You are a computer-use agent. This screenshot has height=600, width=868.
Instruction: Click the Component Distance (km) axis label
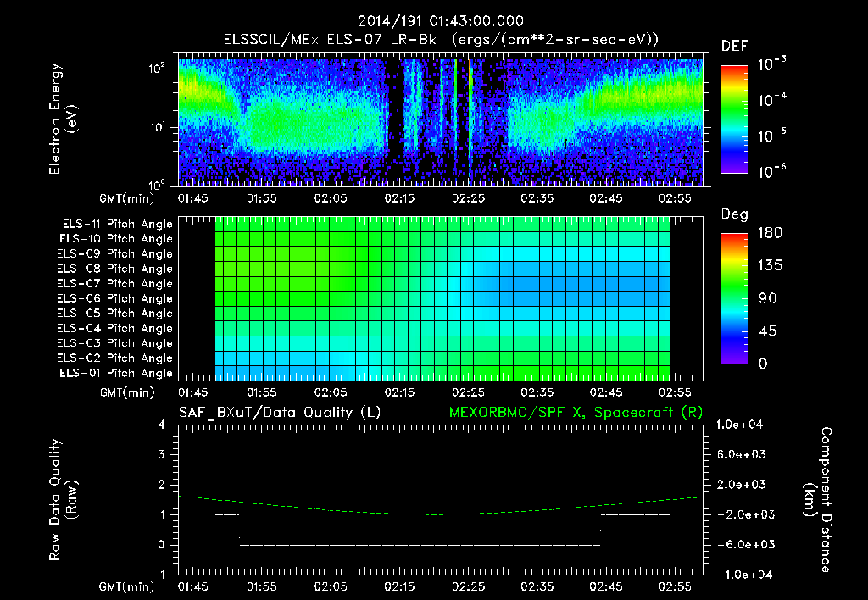818,500
